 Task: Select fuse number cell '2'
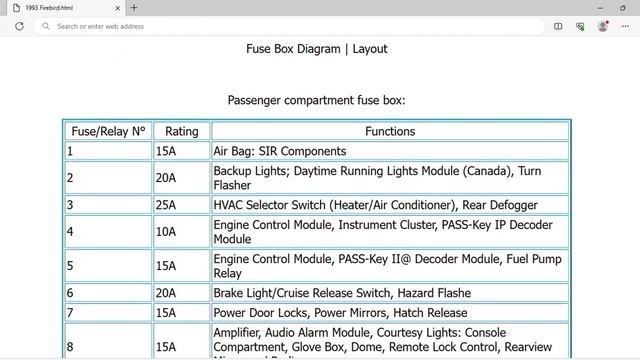[x=108, y=178]
